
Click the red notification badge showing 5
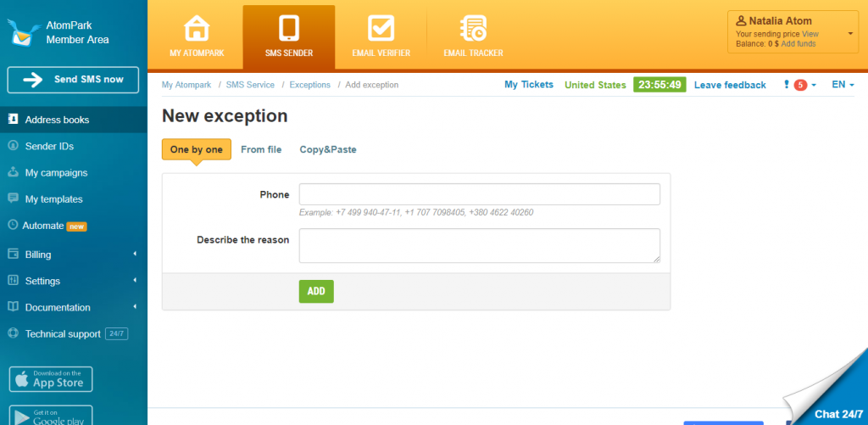800,85
